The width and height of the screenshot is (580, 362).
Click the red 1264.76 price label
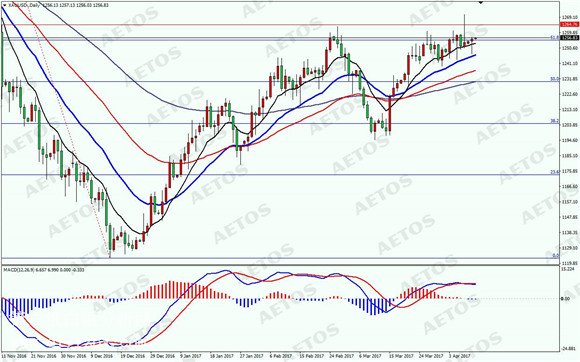pyautogui.click(x=570, y=24)
